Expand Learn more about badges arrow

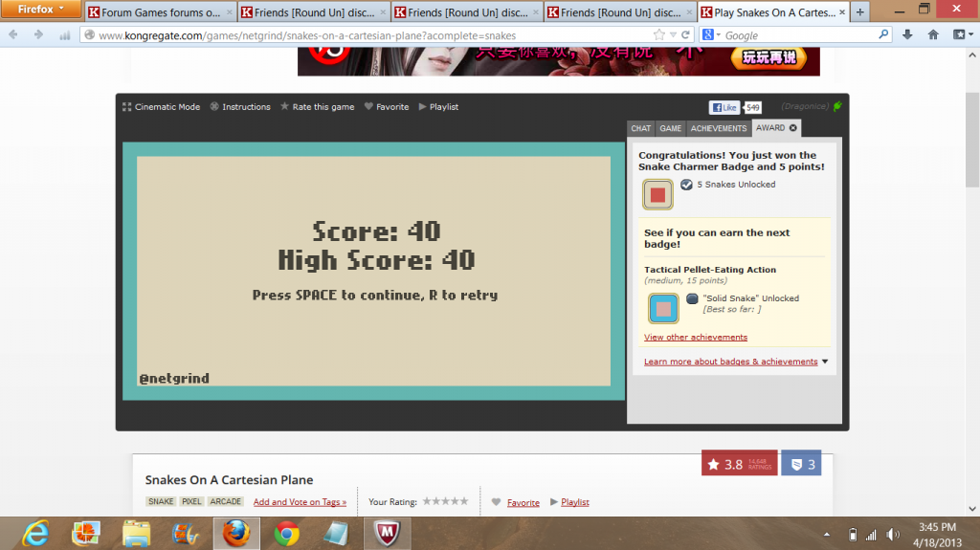click(825, 362)
